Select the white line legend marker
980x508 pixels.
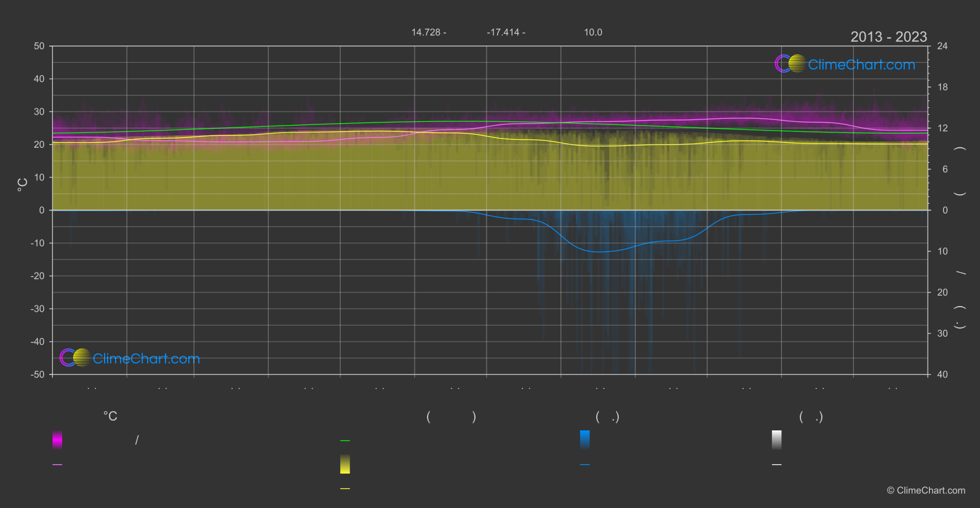777,465
